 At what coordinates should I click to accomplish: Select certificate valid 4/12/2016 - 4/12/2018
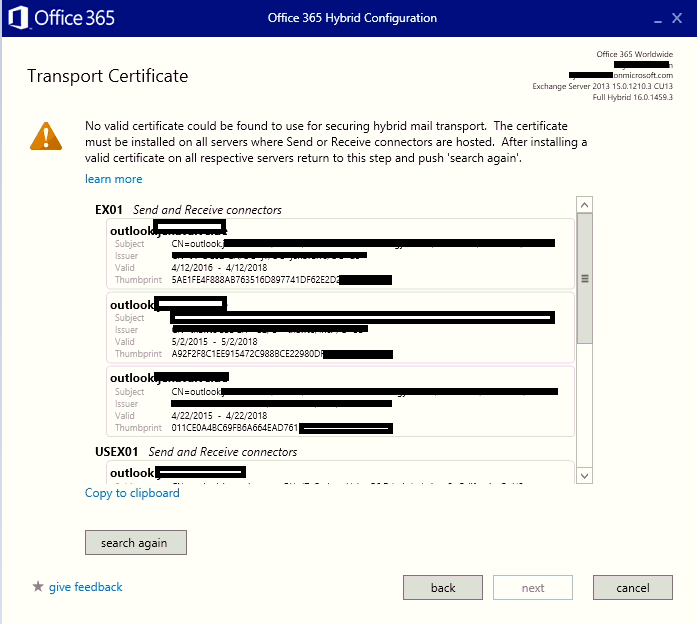pos(340,254)
